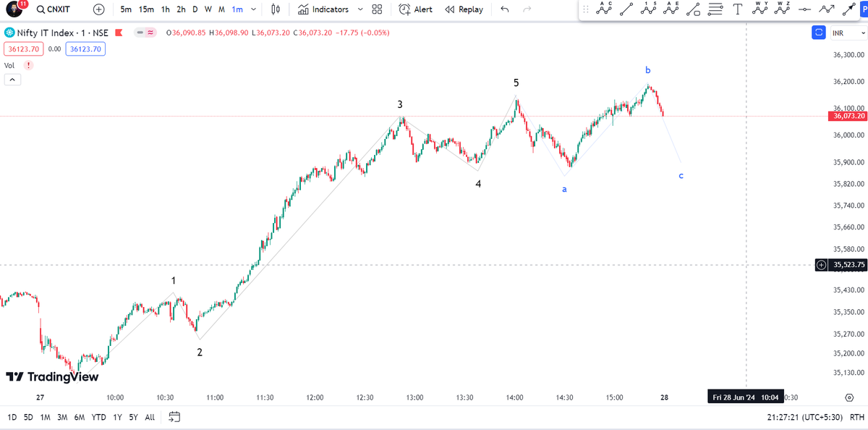Click the Vol indicator error icon
868x430 pixels.
point(28,65)
